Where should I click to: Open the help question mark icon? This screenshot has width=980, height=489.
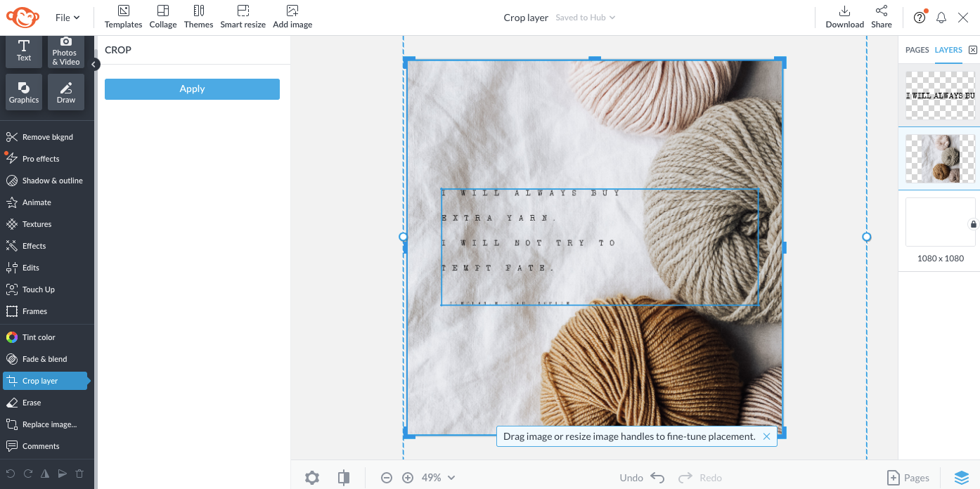[x=920, y=18]
